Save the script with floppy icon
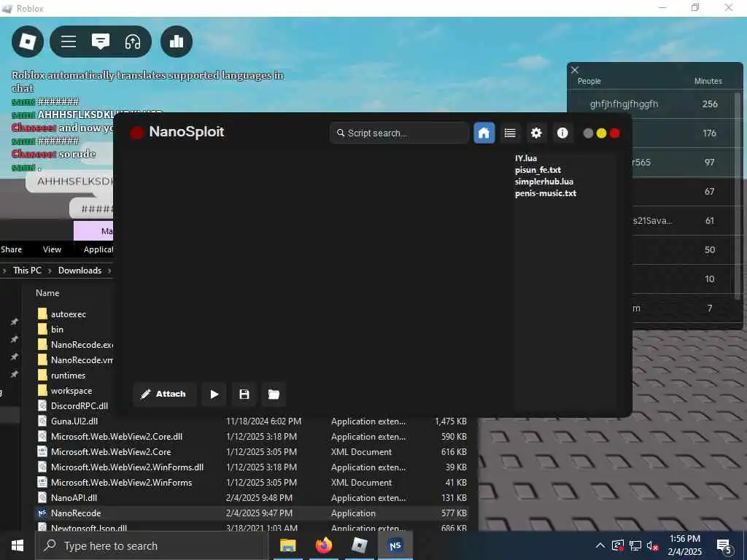 tap(244, 394)
